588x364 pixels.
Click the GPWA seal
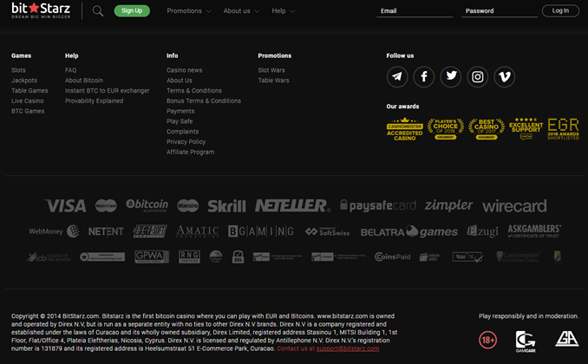[152, 257]
